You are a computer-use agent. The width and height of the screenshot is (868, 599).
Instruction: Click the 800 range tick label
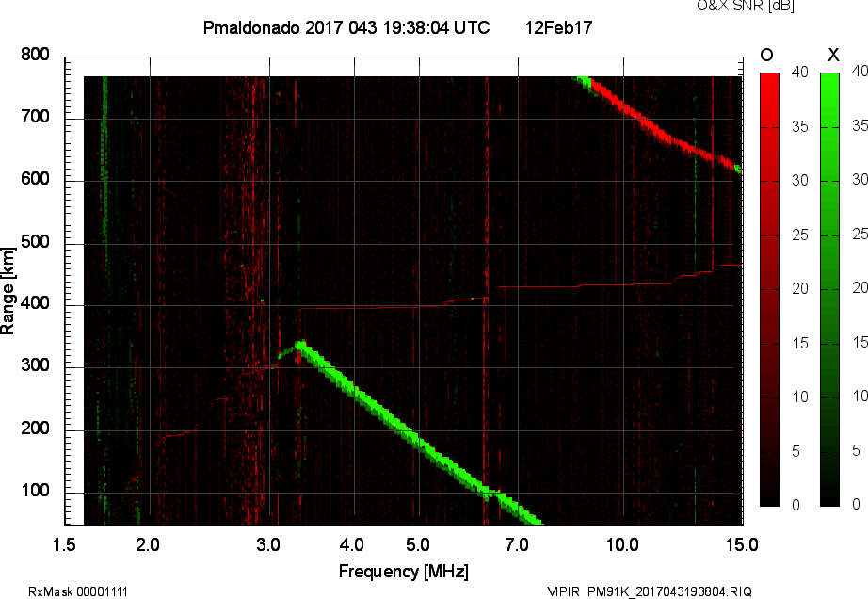point(36,55)
